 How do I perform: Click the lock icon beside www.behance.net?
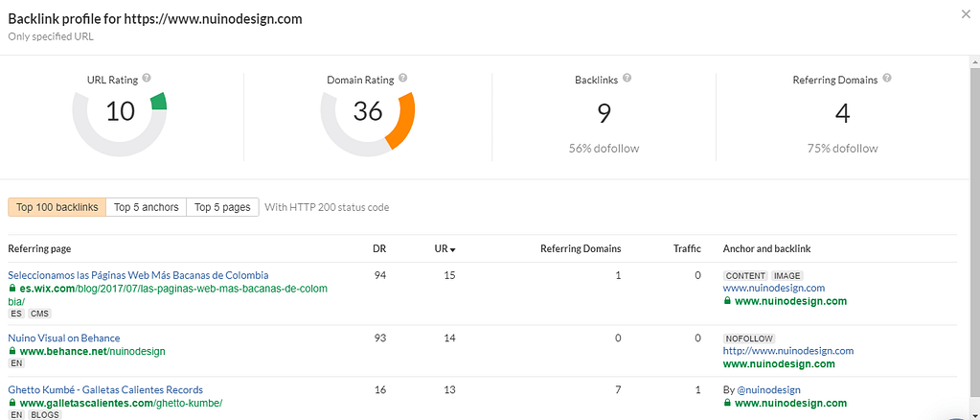pos(11,351)
